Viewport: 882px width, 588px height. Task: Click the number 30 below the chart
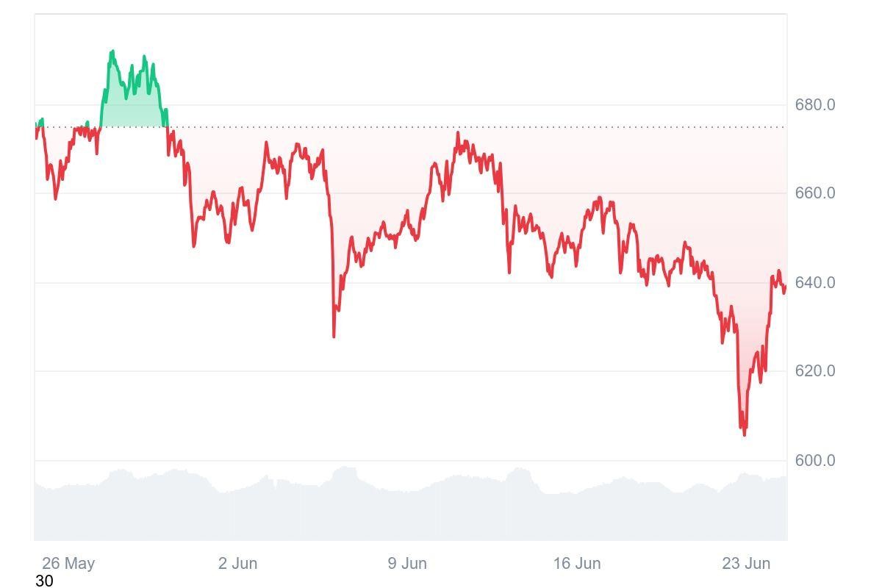[44, 581]
